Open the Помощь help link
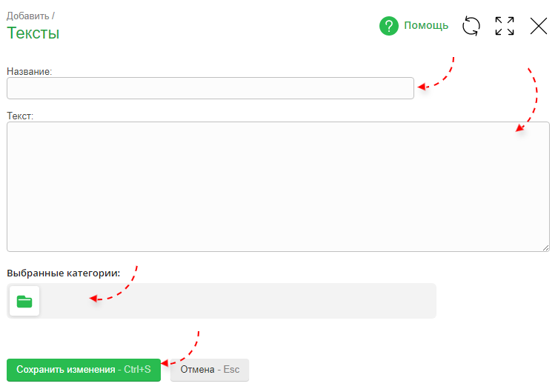Screen dimensions: 558x392 426,26
